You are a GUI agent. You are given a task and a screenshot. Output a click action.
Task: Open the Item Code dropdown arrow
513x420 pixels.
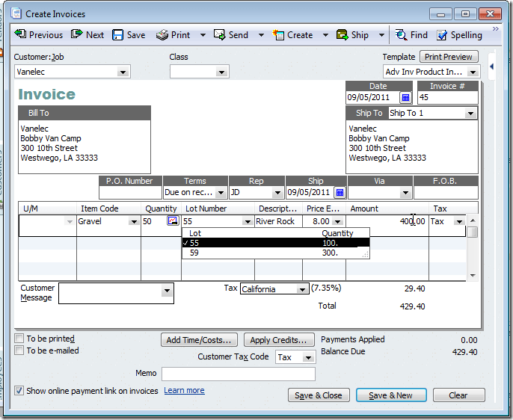point(134,222)
